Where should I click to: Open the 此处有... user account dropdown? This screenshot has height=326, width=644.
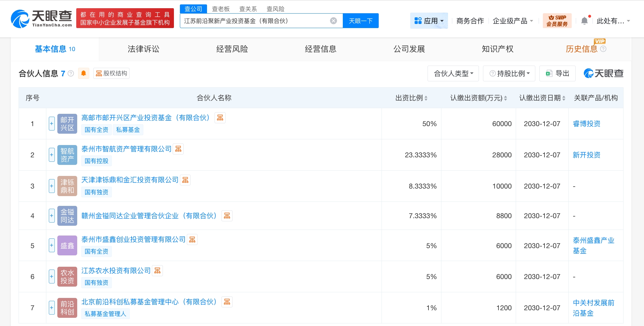pos(613,21)
